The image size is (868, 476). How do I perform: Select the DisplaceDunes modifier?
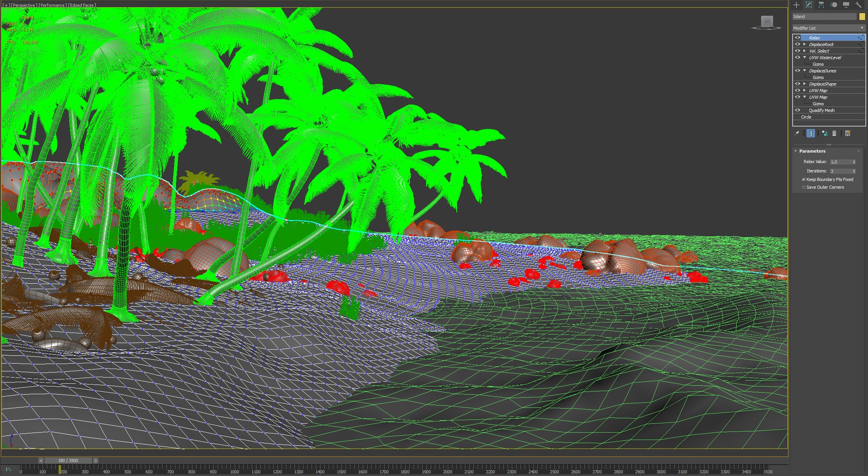(823, 71)
